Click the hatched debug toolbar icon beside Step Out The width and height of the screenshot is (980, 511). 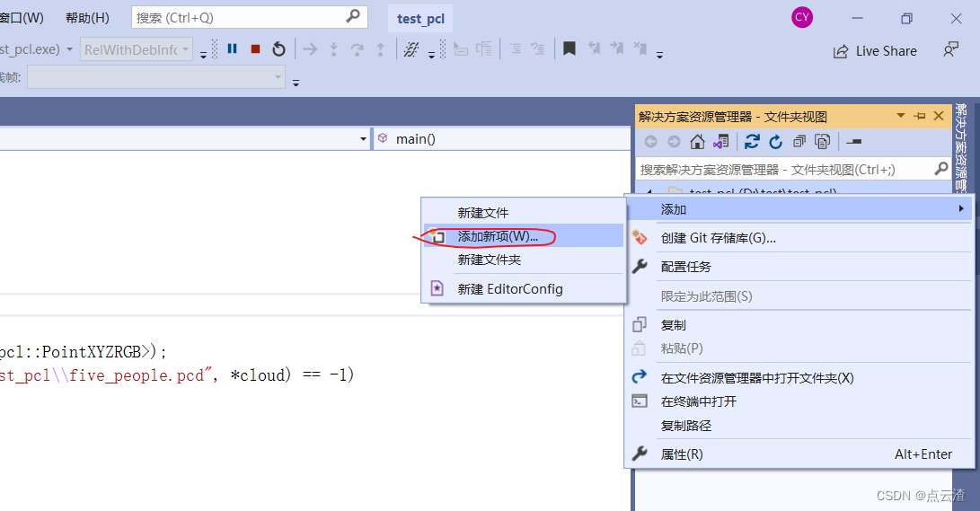pos(411,49)
